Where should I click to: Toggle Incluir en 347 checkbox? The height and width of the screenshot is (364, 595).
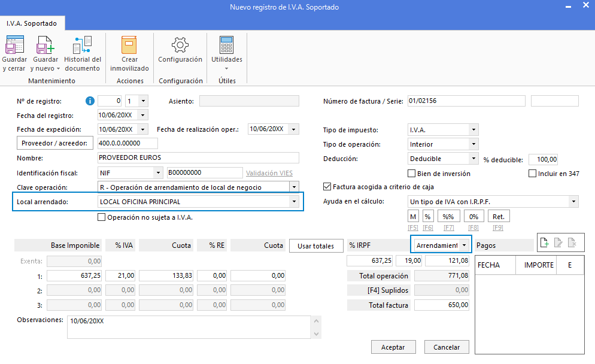point(532,174)
